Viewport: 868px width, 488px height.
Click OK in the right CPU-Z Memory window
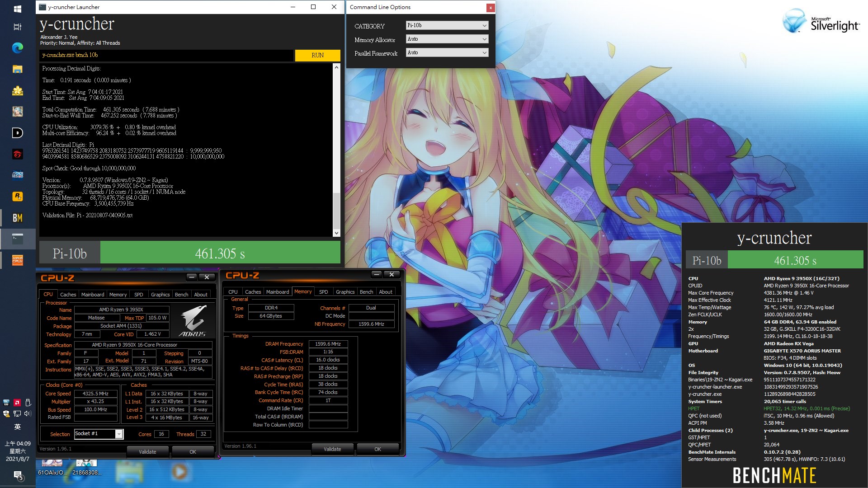[x=378, y=449]
